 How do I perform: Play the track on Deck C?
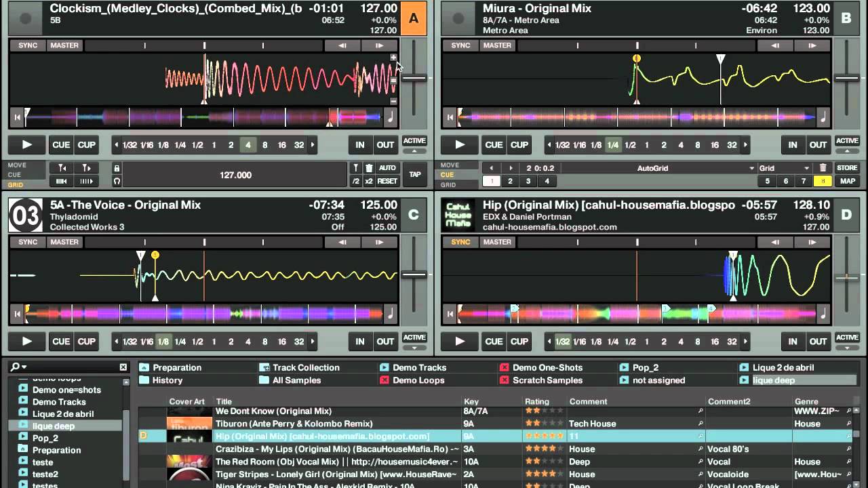[27, 342]
